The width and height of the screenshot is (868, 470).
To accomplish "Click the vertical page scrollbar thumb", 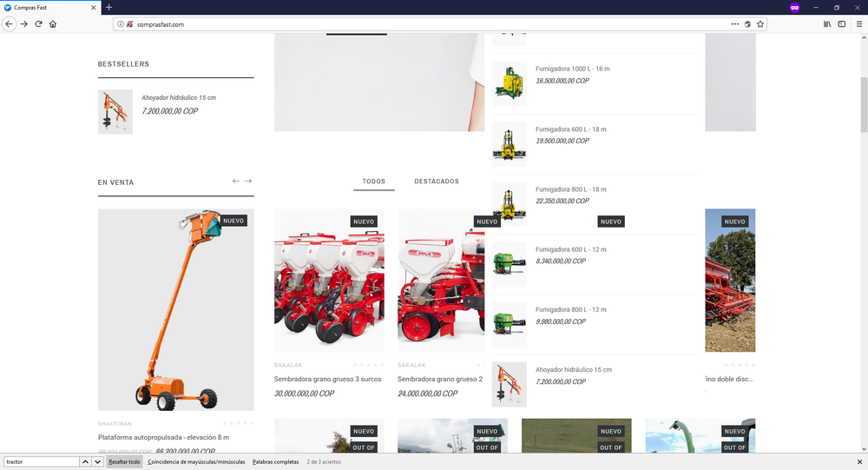I will coord(864,105).
